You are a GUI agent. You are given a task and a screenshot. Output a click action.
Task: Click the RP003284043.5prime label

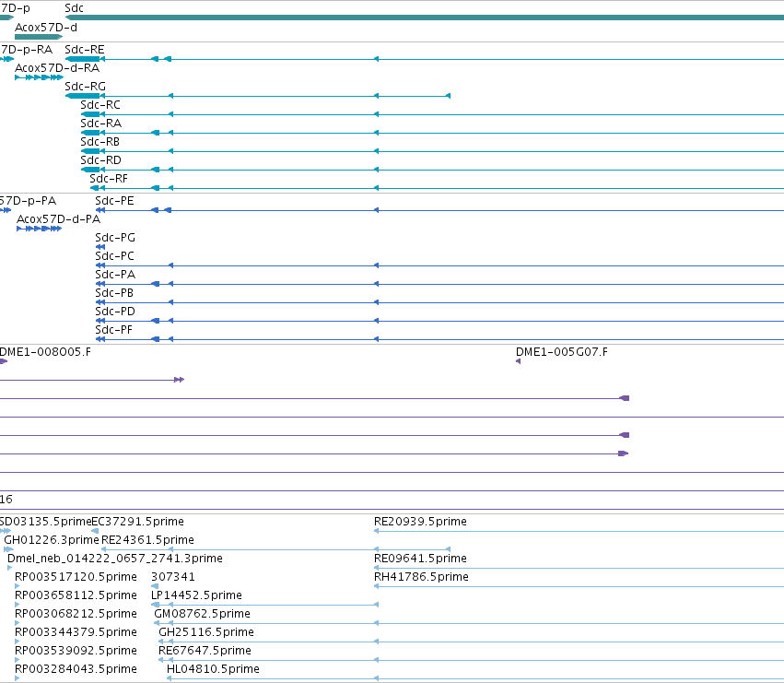point(76,669)
